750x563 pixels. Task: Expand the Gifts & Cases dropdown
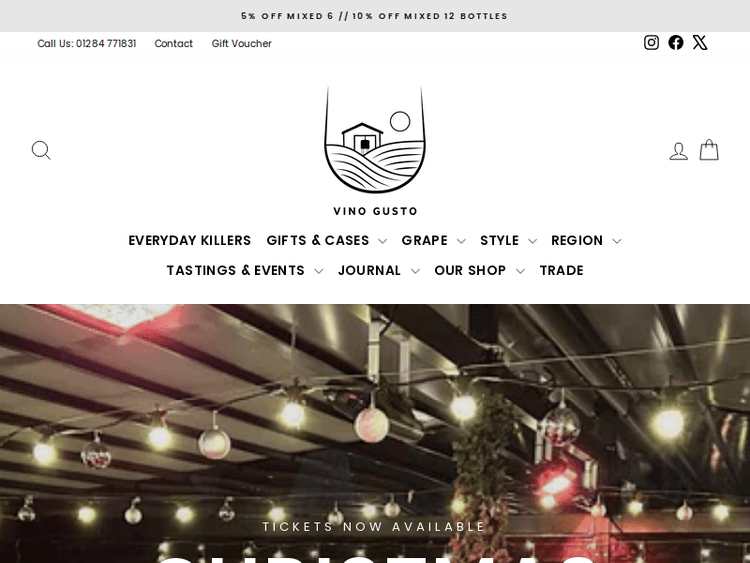pyautogui.click(x=327, y=241)
